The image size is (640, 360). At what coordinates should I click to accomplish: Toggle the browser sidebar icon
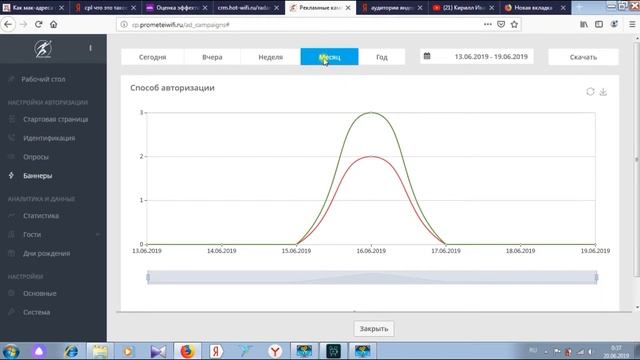point(599,24)
